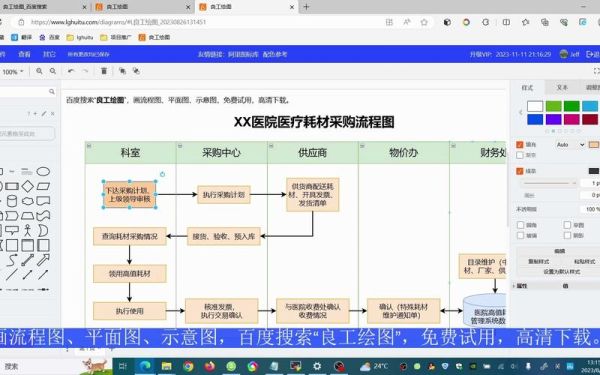Pick the speech callout shape
Screen dimensions: 600x375
[x=12, y=230]
